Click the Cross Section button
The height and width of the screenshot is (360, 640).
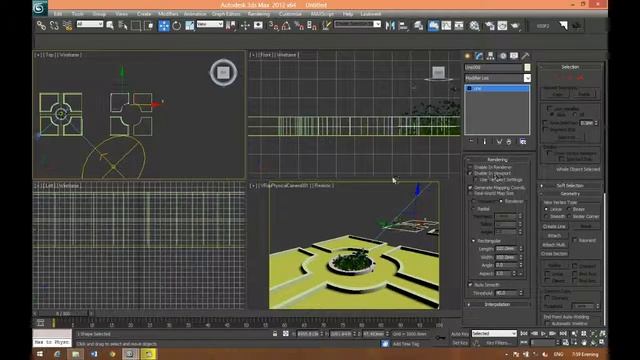tap(554, 254)
